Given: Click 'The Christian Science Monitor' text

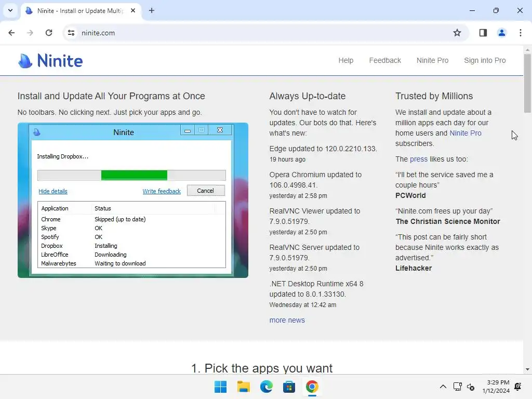Looking at the screenshot, I should coord(447,221).
